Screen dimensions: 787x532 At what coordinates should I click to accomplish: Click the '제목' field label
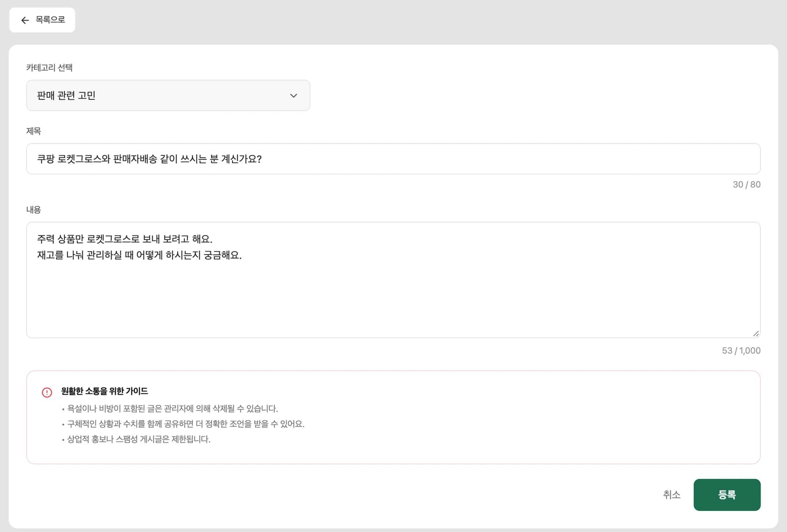tap(33, 131)
